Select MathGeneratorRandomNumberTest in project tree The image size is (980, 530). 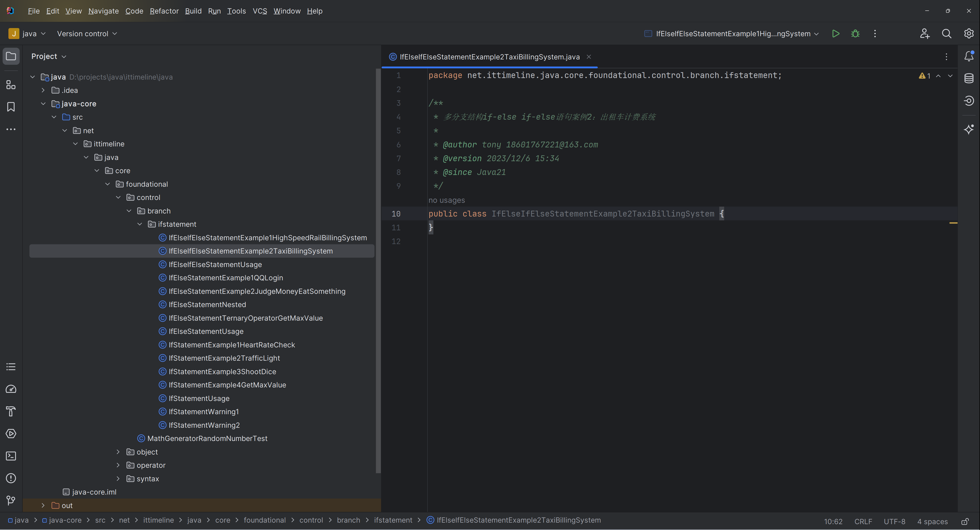click(x=207, y=438)
